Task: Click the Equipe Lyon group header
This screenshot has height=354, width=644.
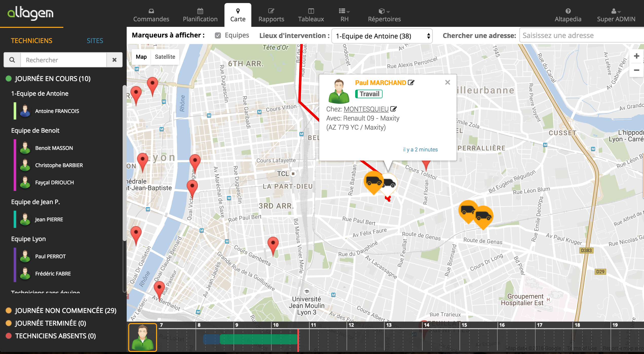Action: [x=28, y=239]
